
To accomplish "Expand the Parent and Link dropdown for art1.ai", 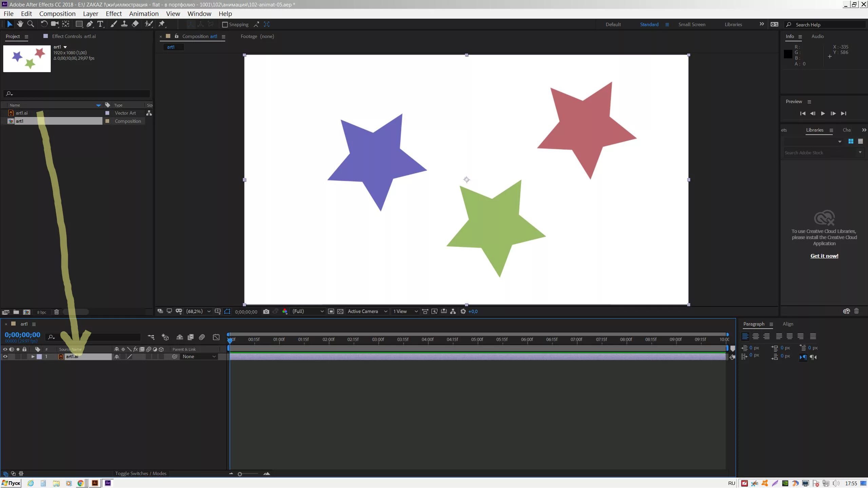I will [x=214, y=356].
